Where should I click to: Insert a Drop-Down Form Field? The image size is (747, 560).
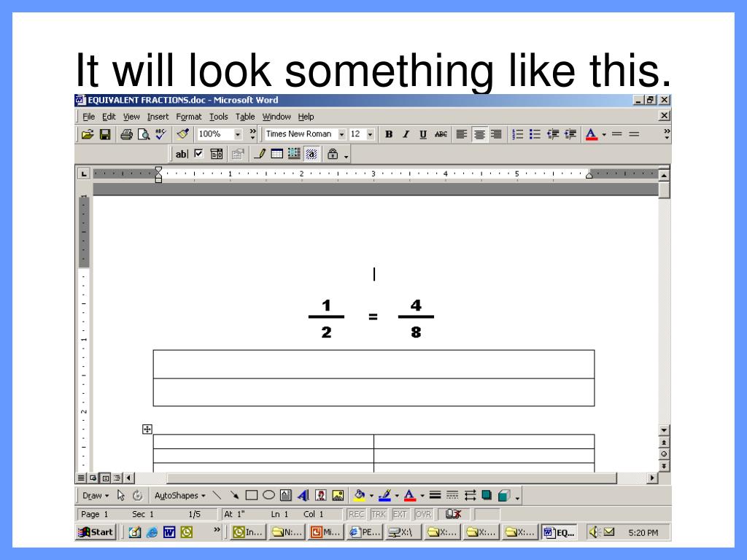(216, 154)
